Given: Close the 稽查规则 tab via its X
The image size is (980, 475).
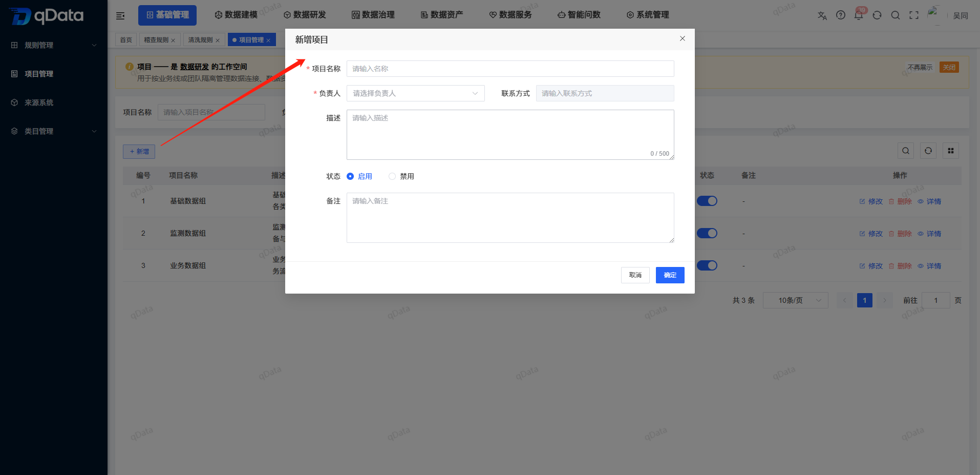Looking at the screenshot, I should click(x=173, y=40).
